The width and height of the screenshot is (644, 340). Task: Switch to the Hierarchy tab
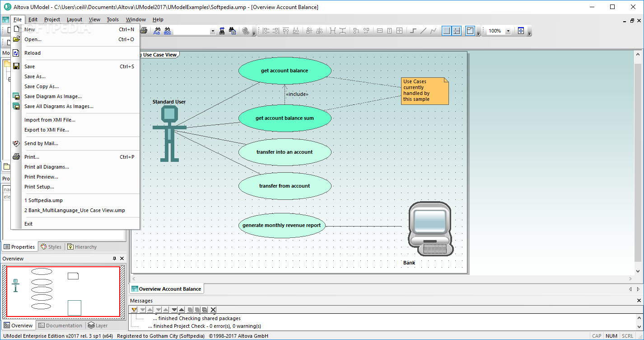point(82,247)
